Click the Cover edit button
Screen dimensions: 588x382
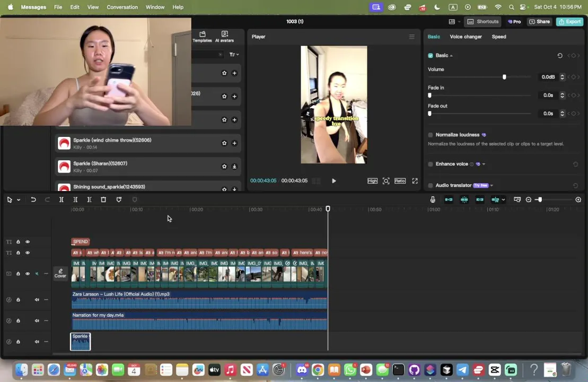[60, 273]
